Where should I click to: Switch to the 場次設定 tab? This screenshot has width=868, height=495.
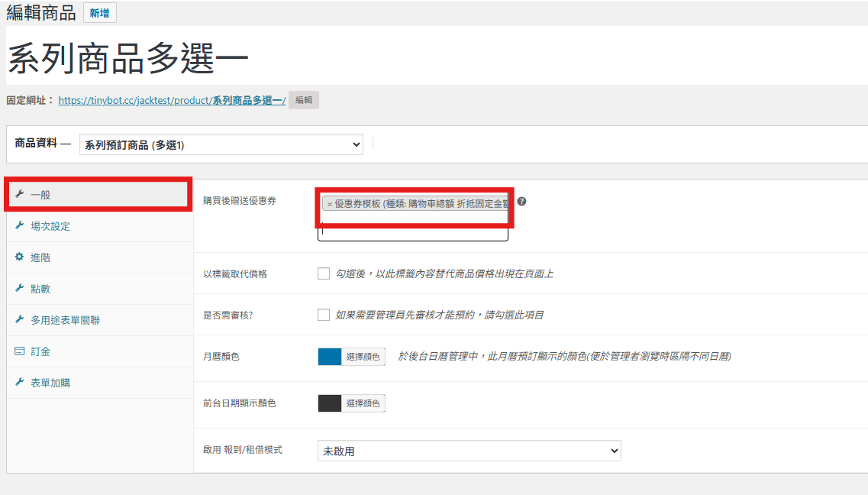tap(50, 226)
